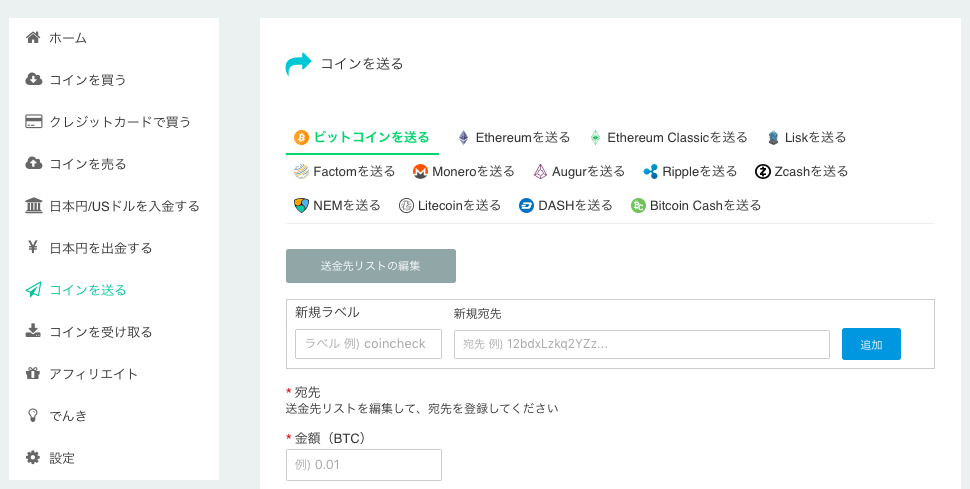The image size is (970, 489).
Task: Click the lightbulb icon for でんき
Action: (33, 416)
